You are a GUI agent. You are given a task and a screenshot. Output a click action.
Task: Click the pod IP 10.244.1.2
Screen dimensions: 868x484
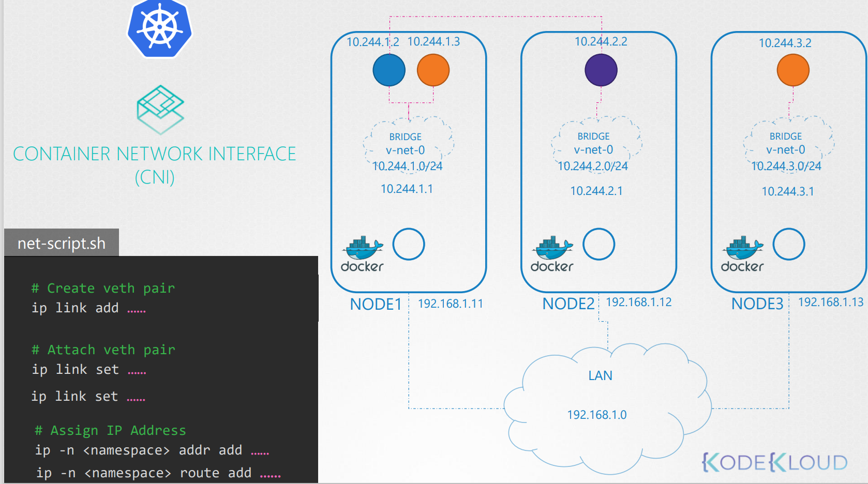click(x=372, y=42)
